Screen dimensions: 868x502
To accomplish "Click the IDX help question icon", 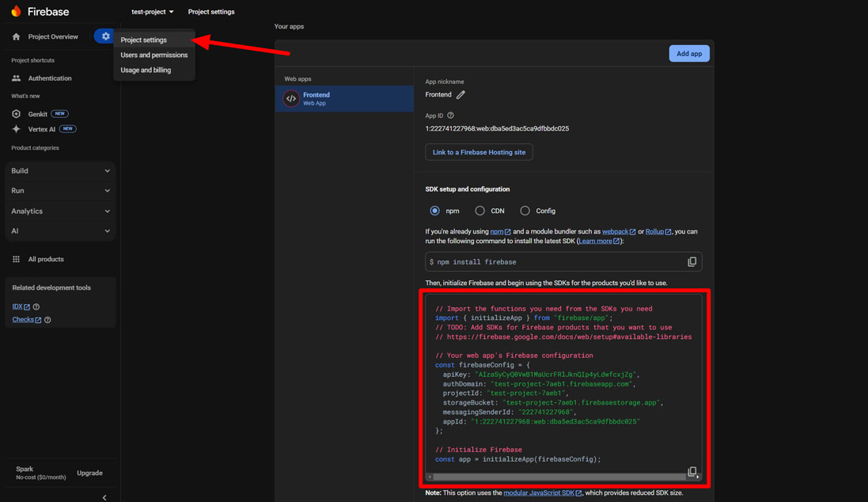I will [36, 307].
